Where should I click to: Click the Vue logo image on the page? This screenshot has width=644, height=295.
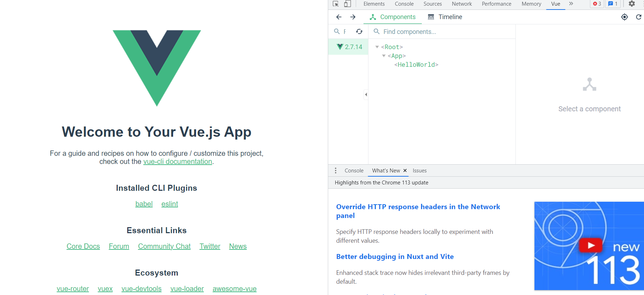(157, 68)
